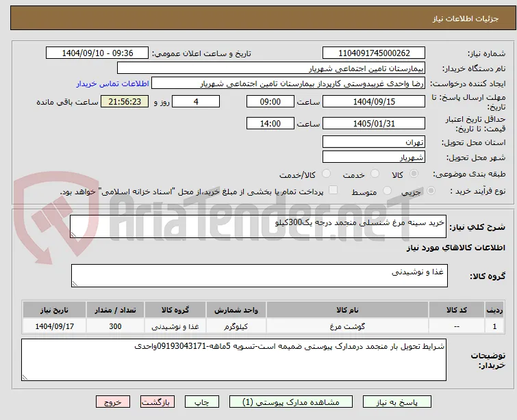The height and width of the screenshot is (420, 517).
Task: Click the ردیف column header
Action: (494, 310)
